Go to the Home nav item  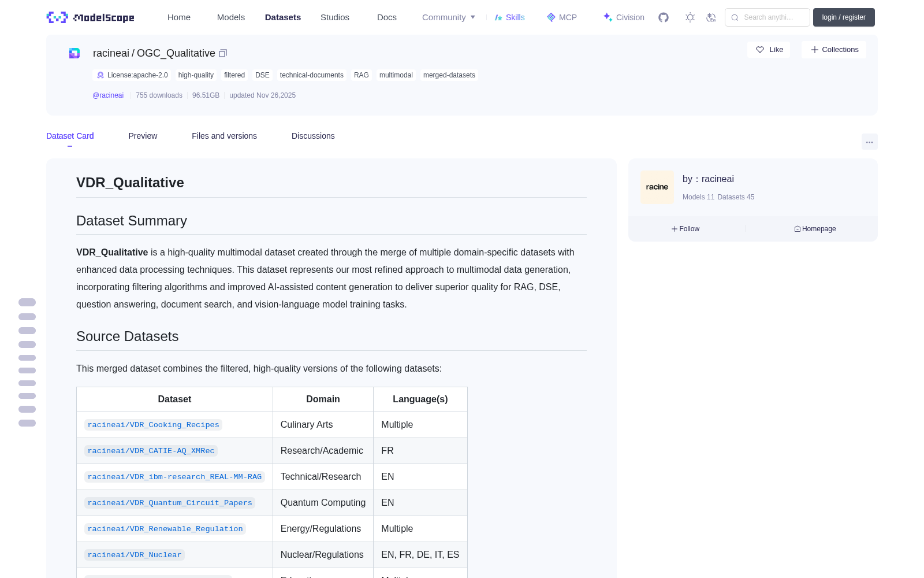(x=179, y=17)
